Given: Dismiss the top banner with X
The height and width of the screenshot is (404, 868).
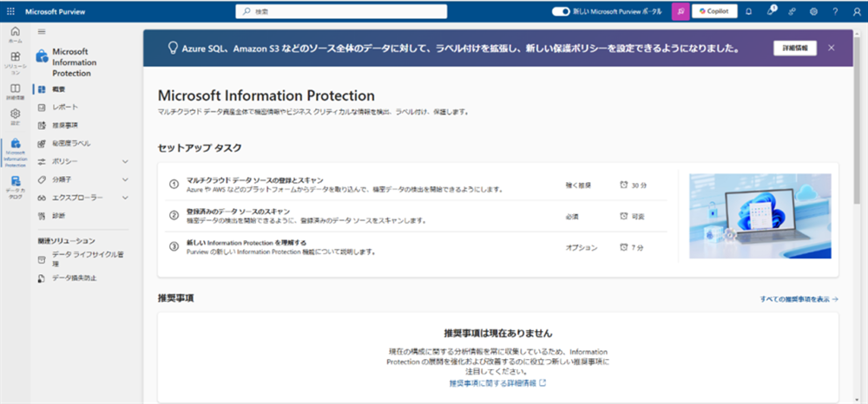Looking at the screenshot, I should [832, 48].
